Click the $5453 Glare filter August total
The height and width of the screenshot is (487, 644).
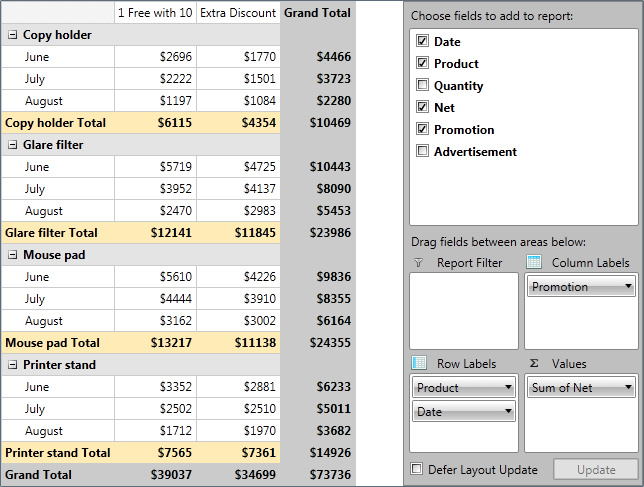pos(317,211)
